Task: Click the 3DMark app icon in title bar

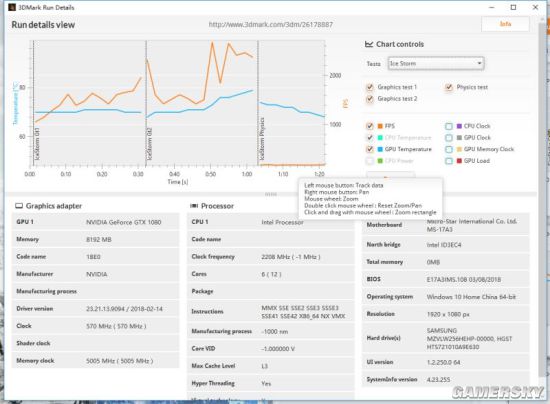Action: [x=12, y=7]
